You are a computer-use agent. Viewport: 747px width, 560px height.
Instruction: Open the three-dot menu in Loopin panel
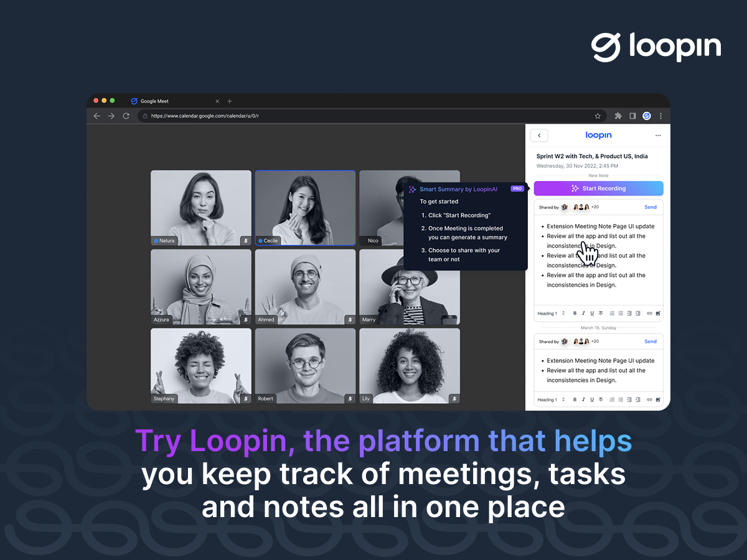(x=658, y=135)
